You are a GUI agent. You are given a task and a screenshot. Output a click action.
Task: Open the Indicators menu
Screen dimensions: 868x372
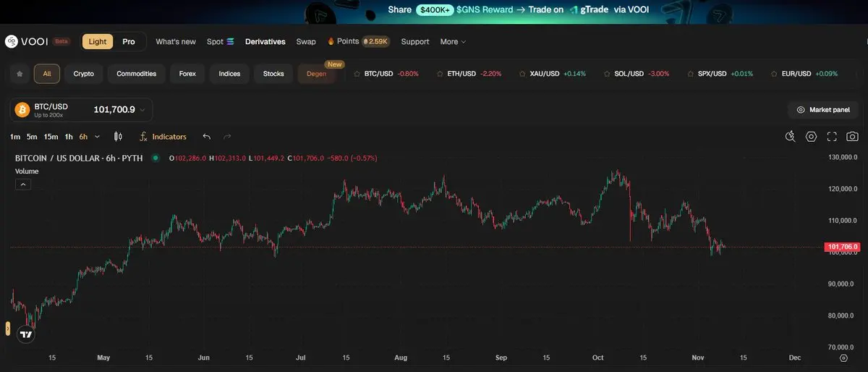tap(163, 136)
